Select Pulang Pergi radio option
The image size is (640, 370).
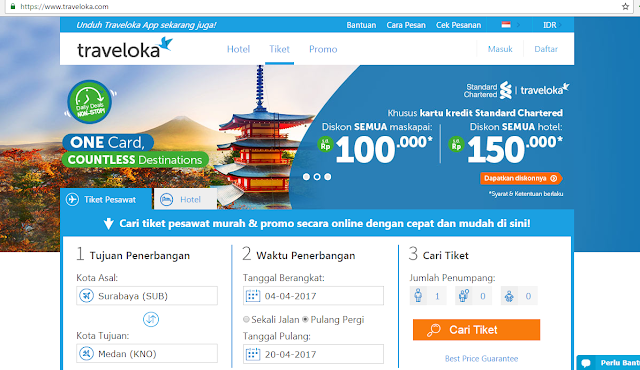point(305,319)
